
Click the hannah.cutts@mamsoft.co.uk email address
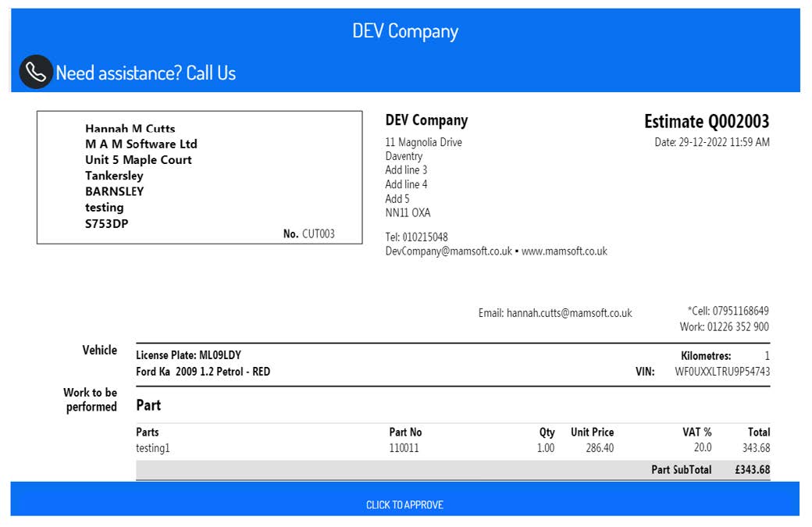click(569, 313)
